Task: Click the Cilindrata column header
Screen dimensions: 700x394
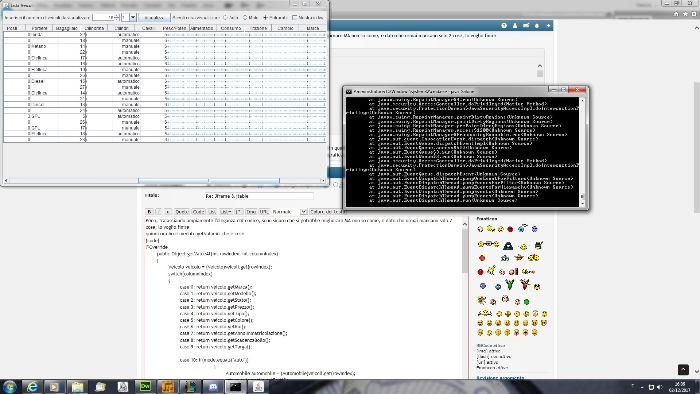Action: (94, 28)
